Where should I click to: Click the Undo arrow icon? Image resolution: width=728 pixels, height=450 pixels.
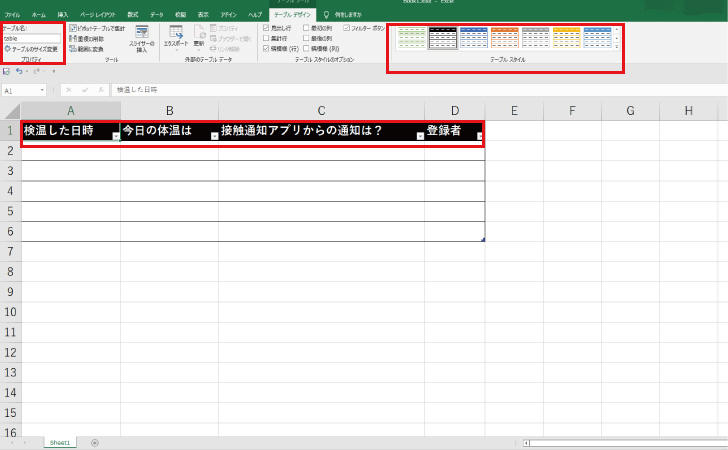pos(19,71)
